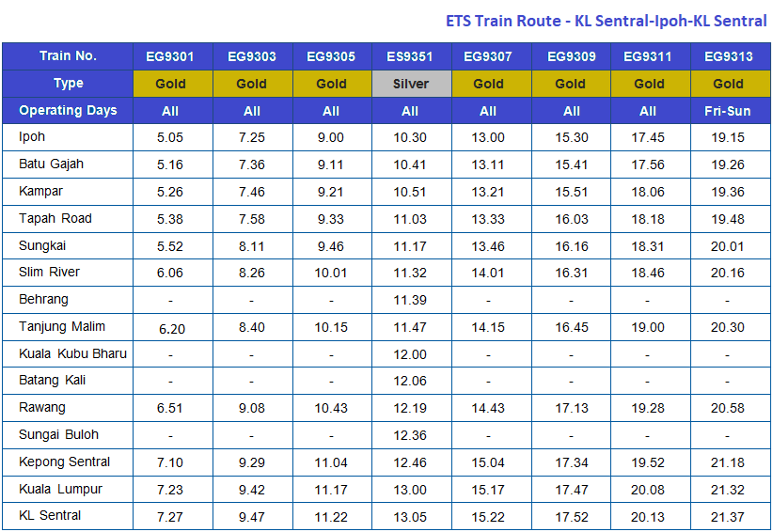Click the 12.06 Batang Kali time
The width and height of the screenshot is (772, 532).
coord(410,382)
